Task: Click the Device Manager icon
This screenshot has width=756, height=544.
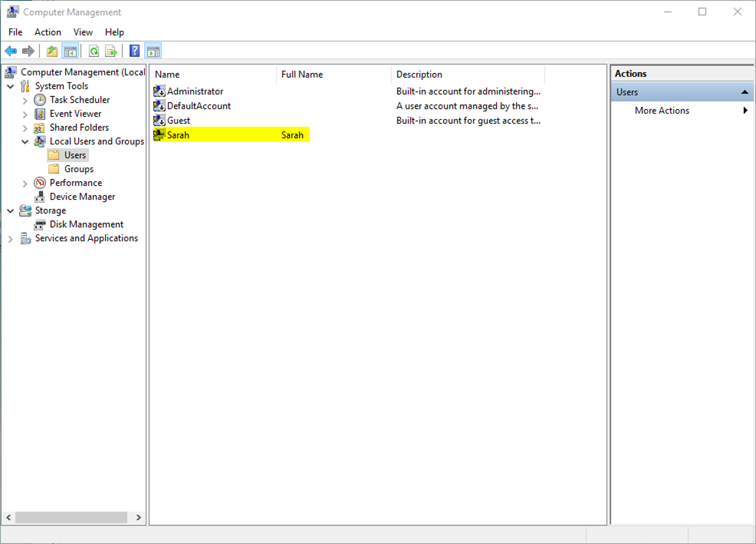Action: (x=40, y=196)
